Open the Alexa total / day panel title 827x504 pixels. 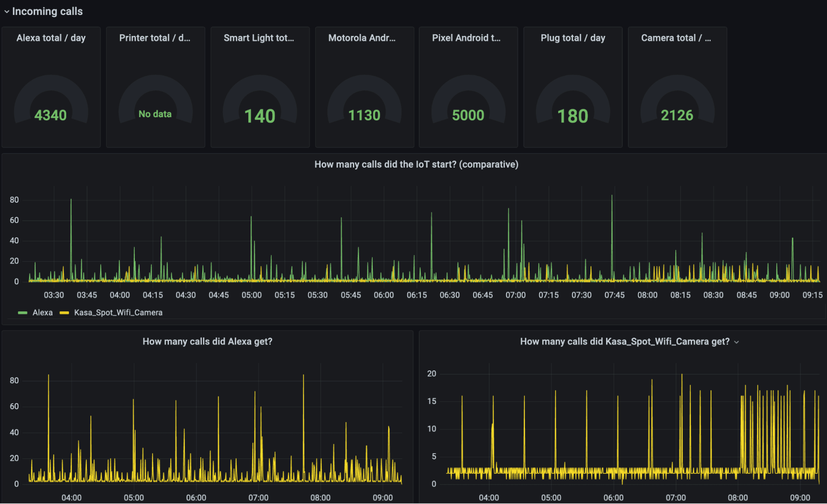click(x=51, y=38)
